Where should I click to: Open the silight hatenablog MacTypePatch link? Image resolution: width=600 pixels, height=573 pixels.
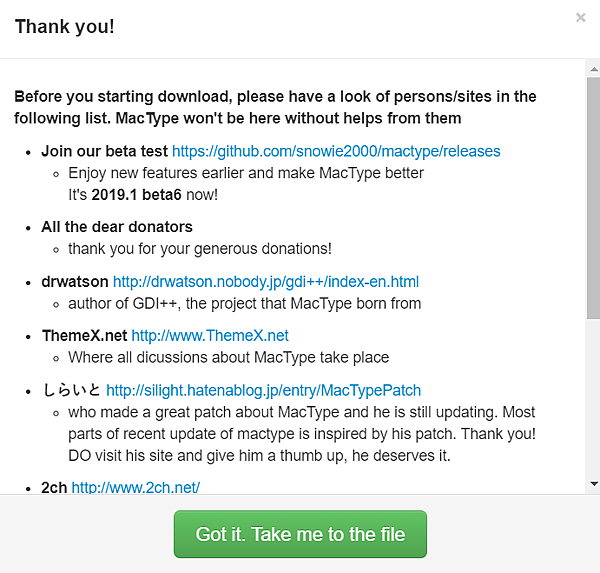[x=263, y=390]
